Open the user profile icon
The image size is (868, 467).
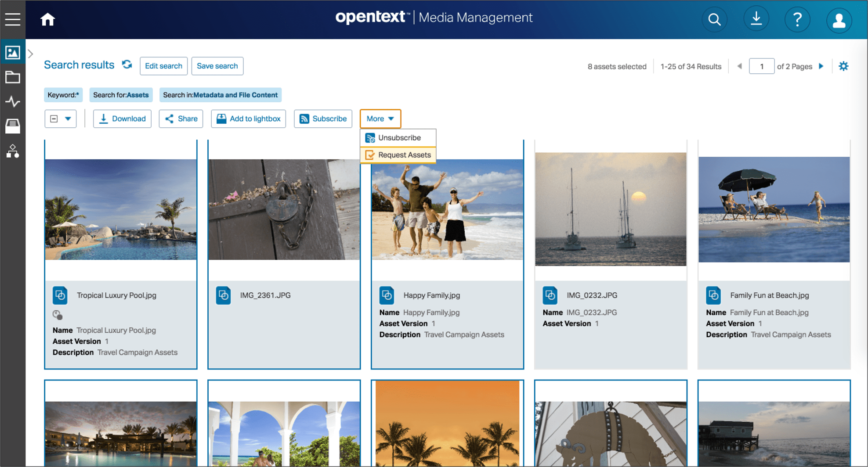[x=839, y=19]
